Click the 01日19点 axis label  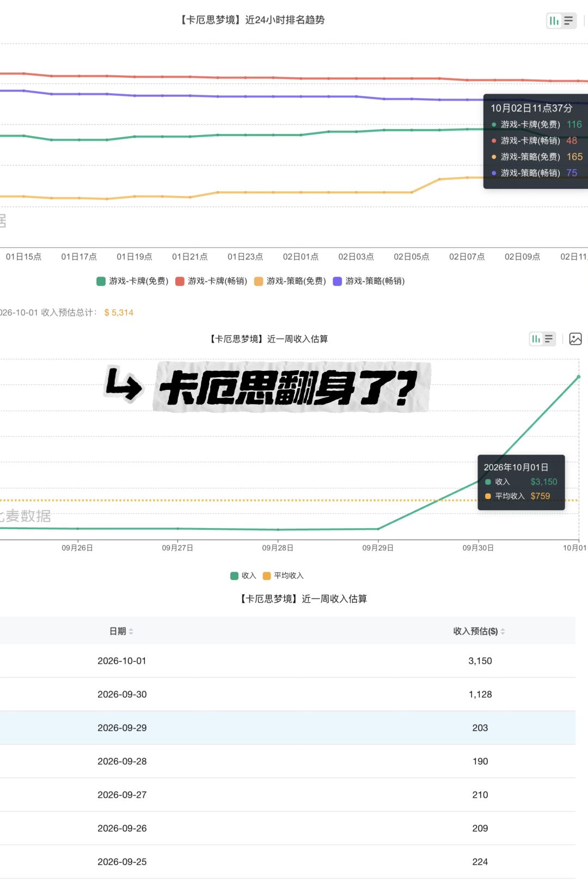(134, 256)
